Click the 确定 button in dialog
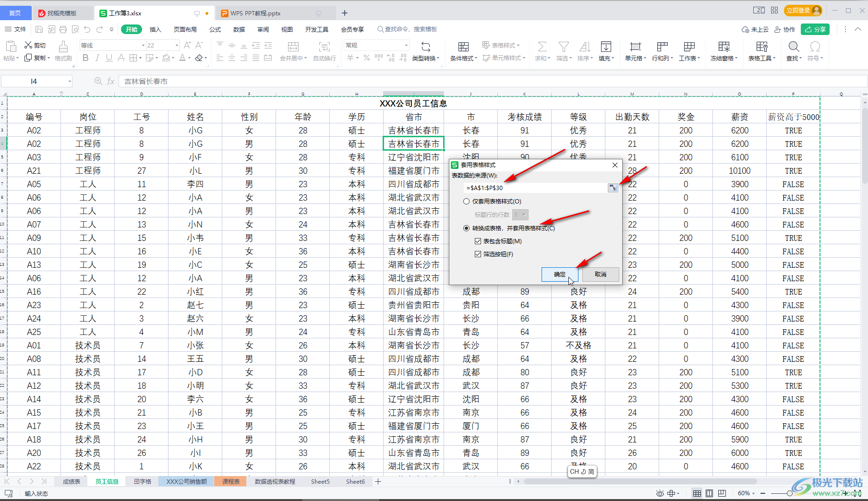Viewport: 868px width, 501px height. point(560,274)
